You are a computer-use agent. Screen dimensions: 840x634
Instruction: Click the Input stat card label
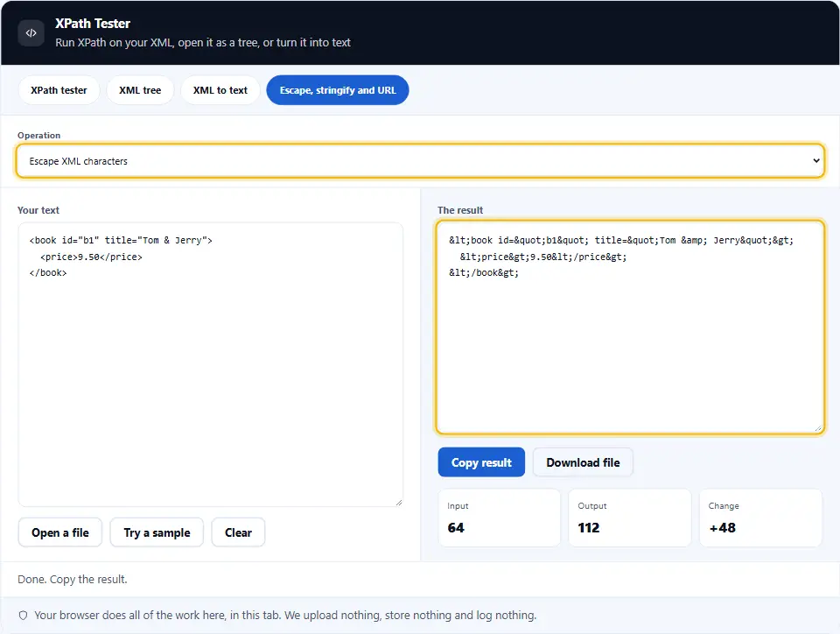click(458, 506)
